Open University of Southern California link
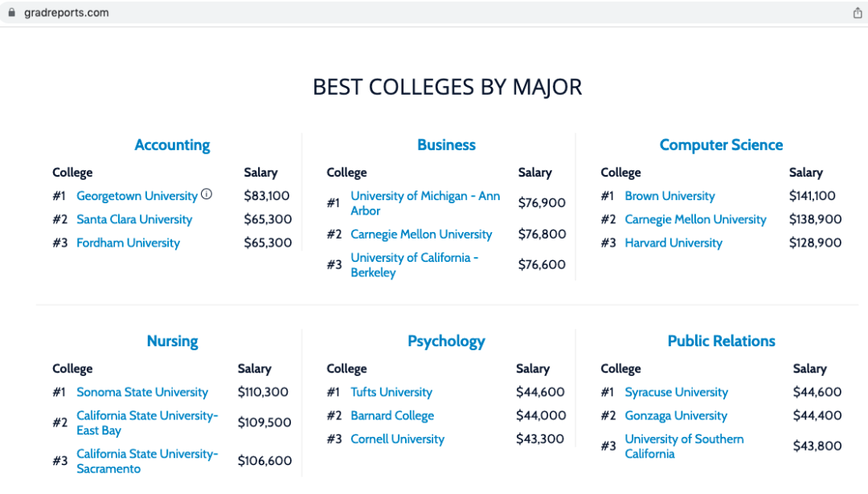 point(684,447)
